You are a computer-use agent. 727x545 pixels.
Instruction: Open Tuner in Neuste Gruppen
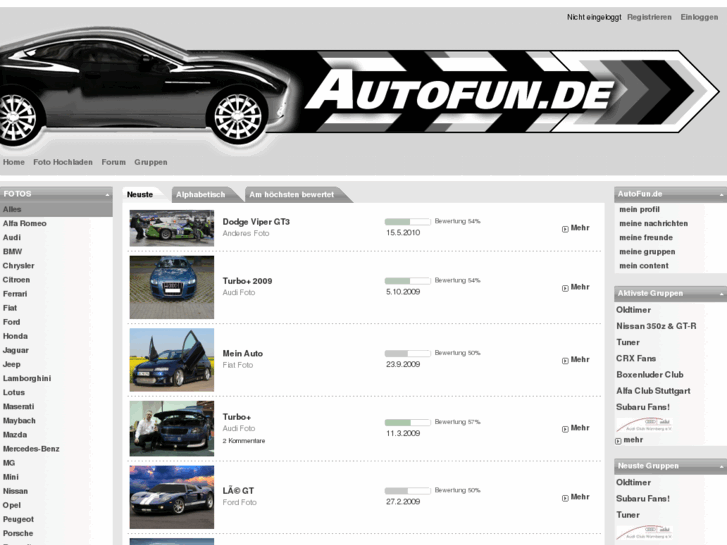[x=628, y=514]
